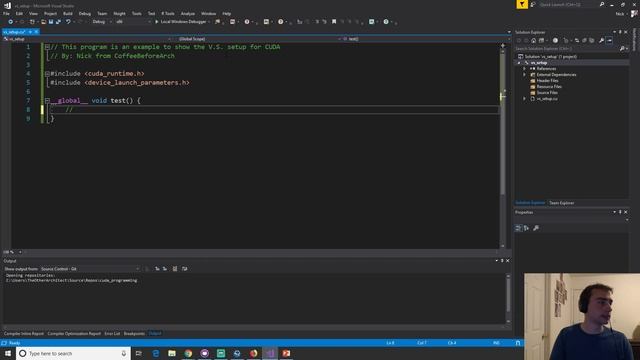Open the Tools menu
The image size is (640, 360).
click(x=136, y=13)
